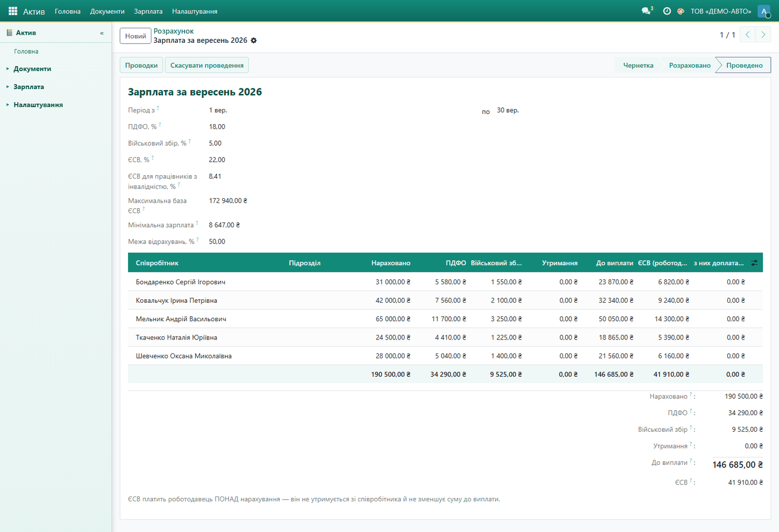This screenshot has width=779, height=532.
Task: Open Налаштування in the top menu bar
Action: (195, 11)
